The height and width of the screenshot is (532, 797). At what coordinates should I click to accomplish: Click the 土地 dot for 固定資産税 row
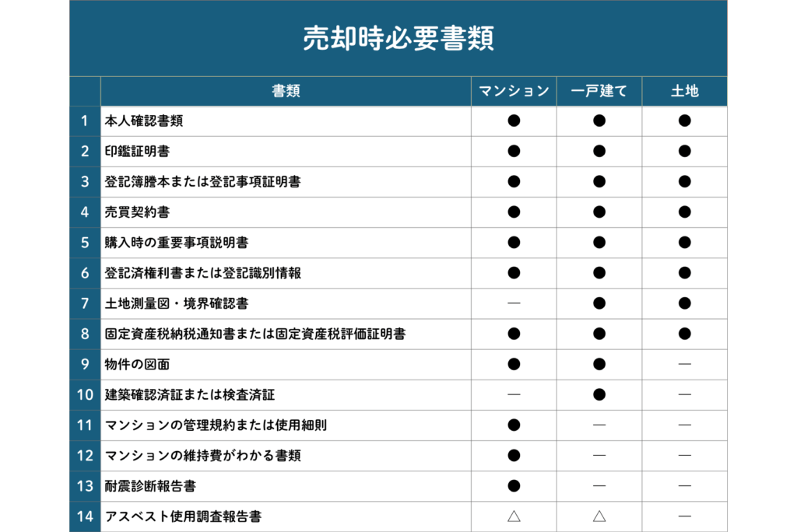[x=685, y=334]
